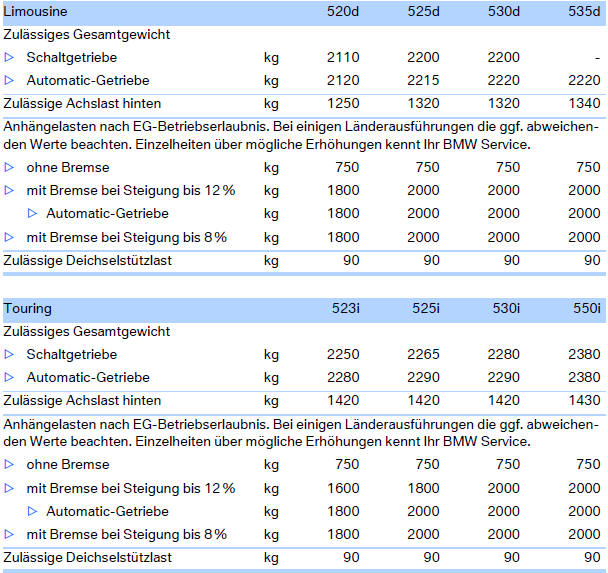Select Touring Schaltgetriebe value 2280 under 530i
The height and width of the screenshot is (573, 608).
pyautogui.click(x=504, y=354)
